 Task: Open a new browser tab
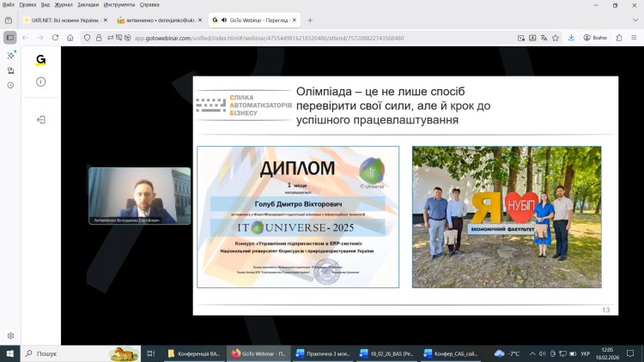[310, 20]
